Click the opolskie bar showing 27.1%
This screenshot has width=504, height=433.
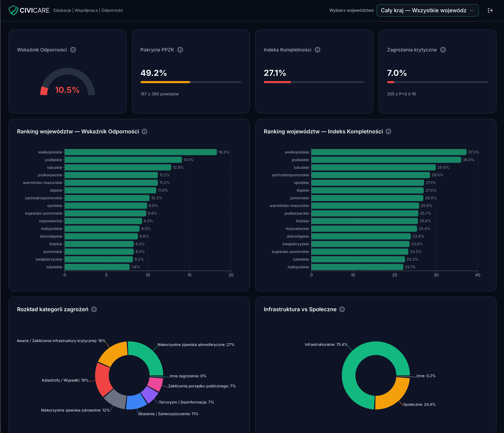tap(368, 182)
